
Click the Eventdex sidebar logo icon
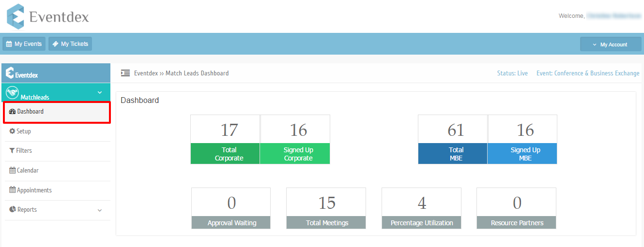pos(10,73)
